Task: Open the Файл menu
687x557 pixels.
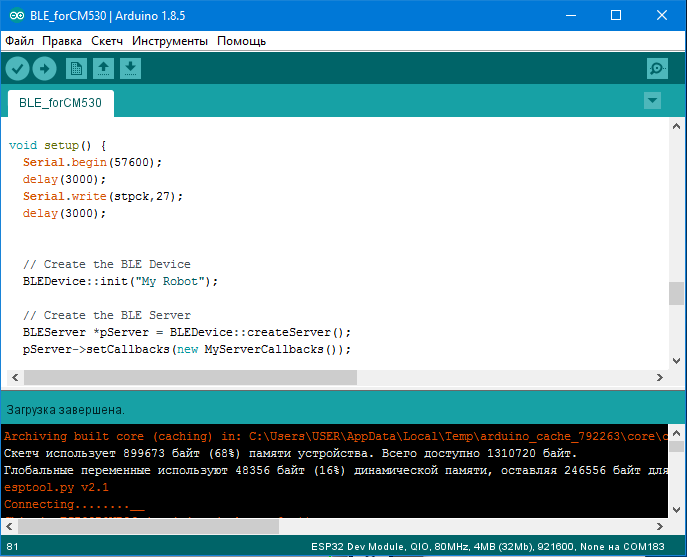Action: coord(19,41)
